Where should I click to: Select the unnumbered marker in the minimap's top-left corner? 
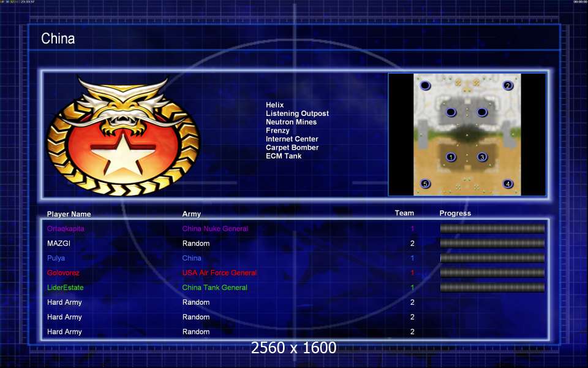click(425, 86)
